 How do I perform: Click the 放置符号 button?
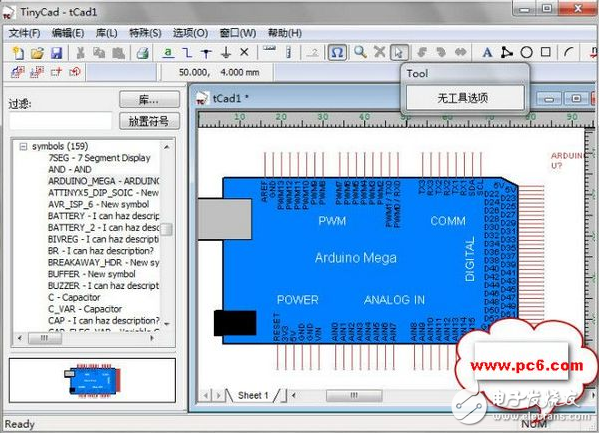pyautogui.click(x=149, y=121)
